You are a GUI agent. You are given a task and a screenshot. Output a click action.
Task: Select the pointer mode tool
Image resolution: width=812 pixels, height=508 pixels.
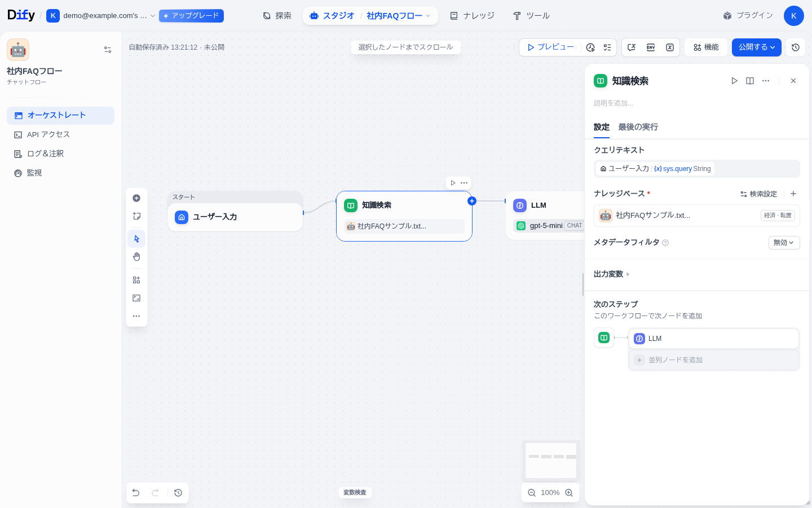[136, 239]
